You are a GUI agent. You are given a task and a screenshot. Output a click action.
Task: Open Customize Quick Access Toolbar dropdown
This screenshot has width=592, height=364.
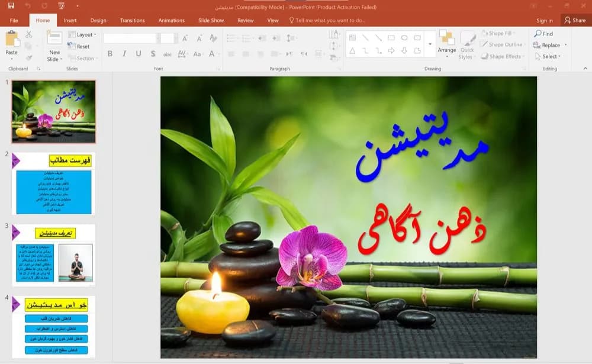coord(78,6)
